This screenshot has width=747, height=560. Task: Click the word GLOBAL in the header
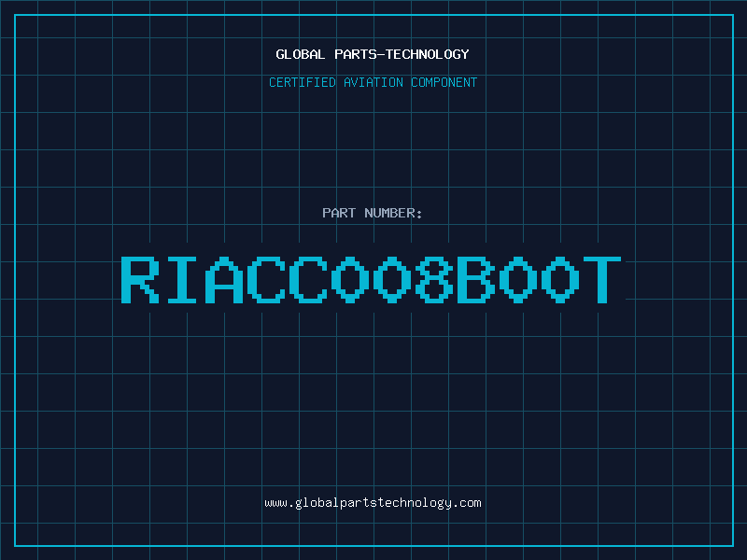coord(300,54)
